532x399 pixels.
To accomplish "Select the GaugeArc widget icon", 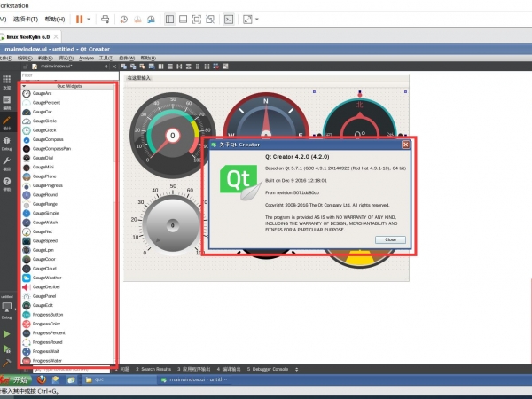I will [x=27, y=93].
